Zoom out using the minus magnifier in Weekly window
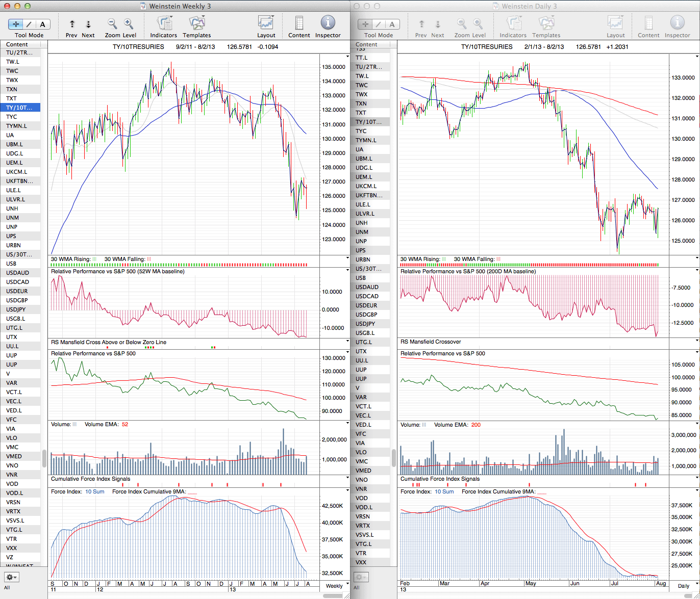 [112, 23]
